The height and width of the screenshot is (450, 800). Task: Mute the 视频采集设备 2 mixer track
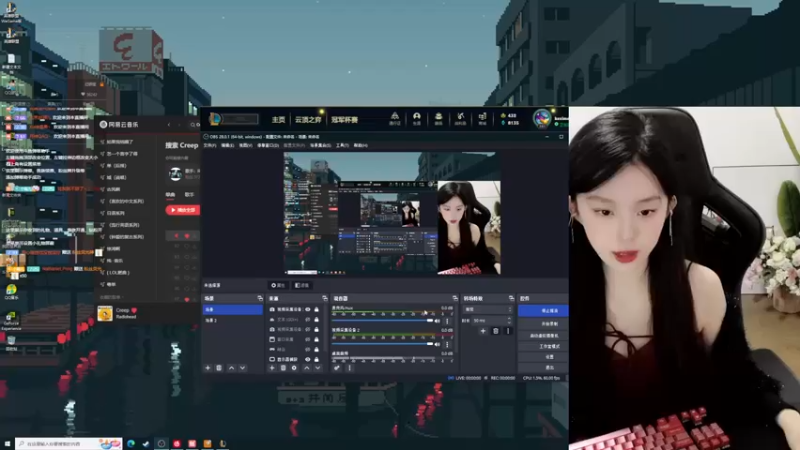coord(438,344)
